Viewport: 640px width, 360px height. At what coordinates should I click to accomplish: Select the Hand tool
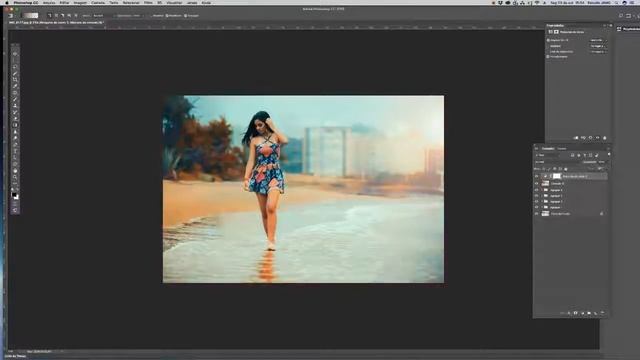tap(15, 171)
